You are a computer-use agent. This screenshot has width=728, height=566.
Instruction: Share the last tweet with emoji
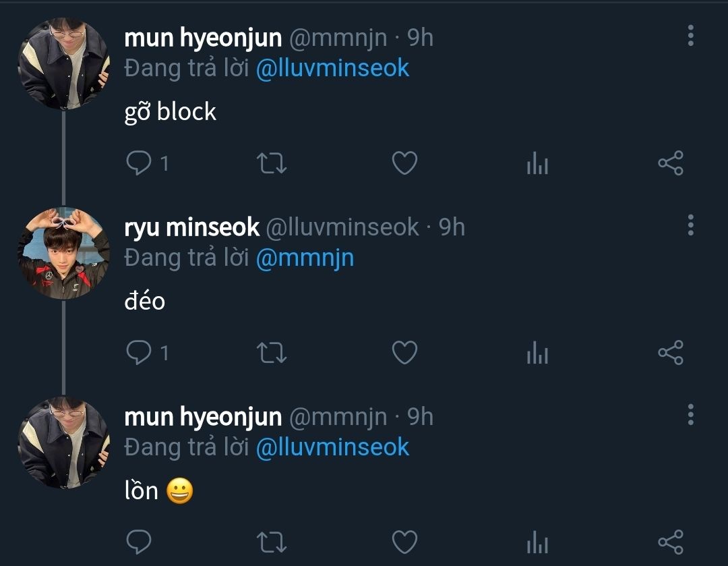670,542
